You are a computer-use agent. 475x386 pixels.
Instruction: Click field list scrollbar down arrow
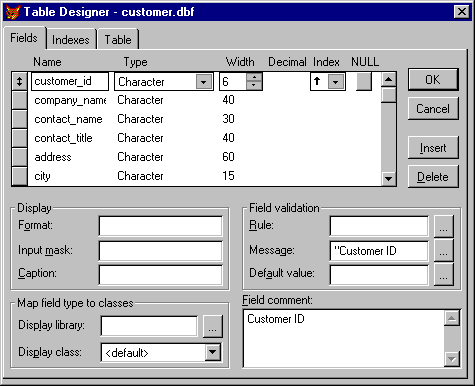(388, 178)
